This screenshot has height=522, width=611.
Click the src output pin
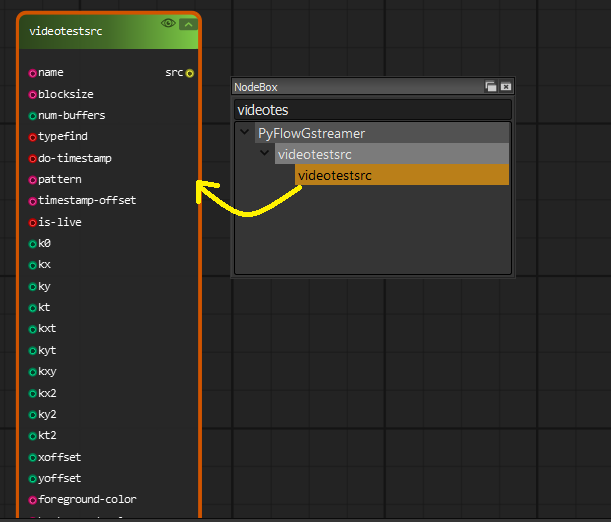190,73
